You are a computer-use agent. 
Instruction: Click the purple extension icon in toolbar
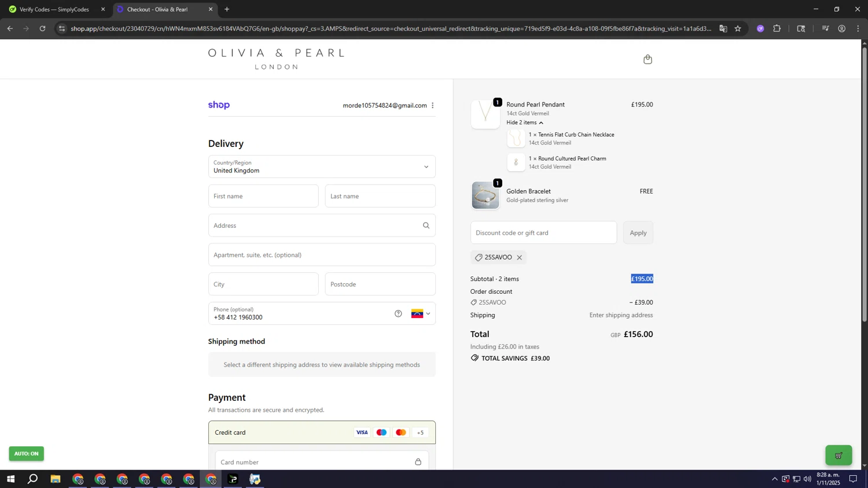(760, 28)
